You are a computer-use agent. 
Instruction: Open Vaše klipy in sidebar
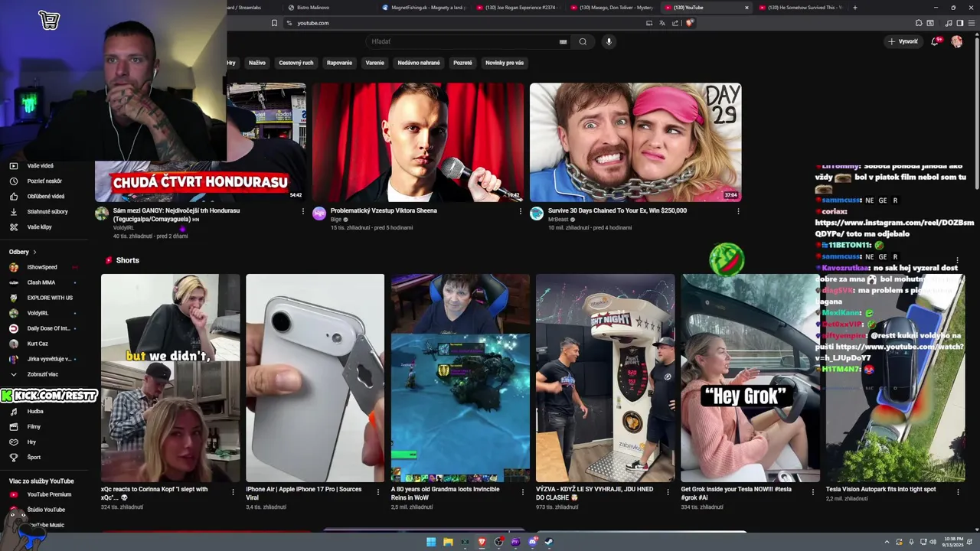click(44, 227)
